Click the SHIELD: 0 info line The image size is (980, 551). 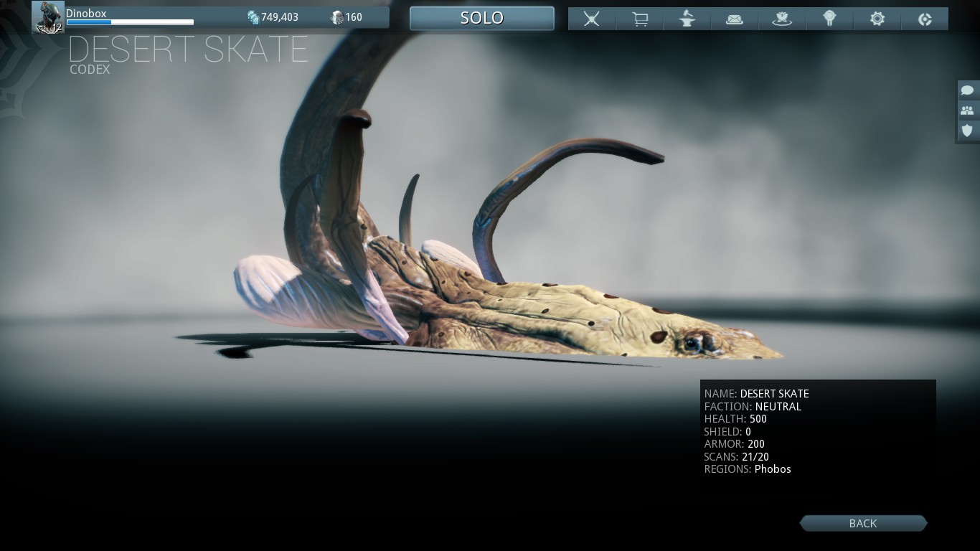coord(727,432)
